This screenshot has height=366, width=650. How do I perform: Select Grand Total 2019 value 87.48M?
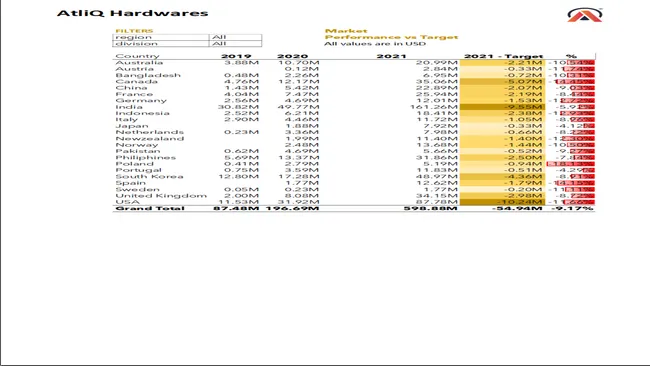point(236,208)
